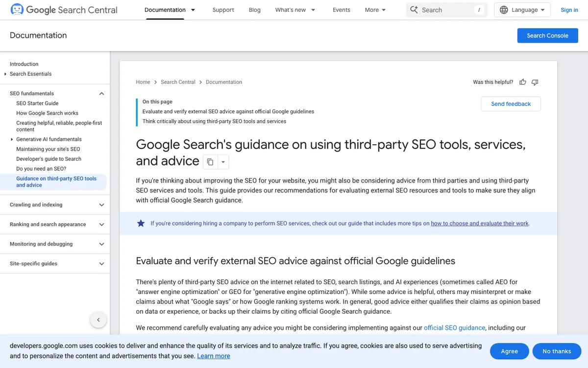This screenshot has width=588, height=368.
Task: Open How Google Search works page
Action: pyautogui.click(x=47, y=113)
